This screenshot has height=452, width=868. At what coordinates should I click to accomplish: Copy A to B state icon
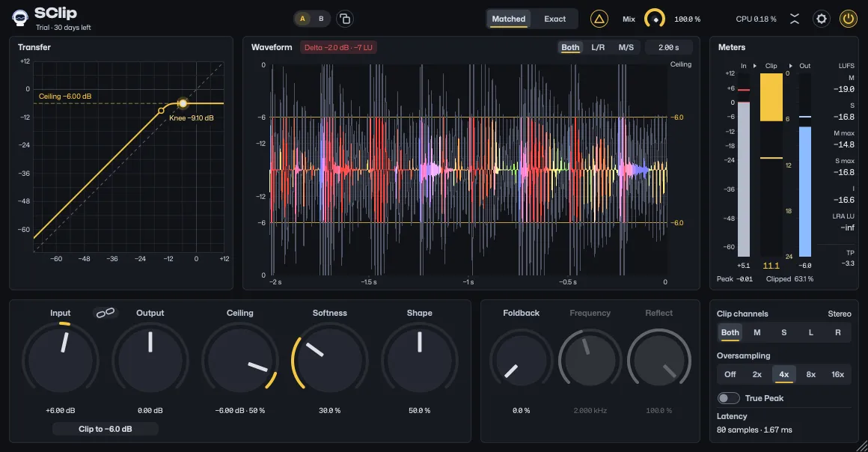click(x=344, y=19)
